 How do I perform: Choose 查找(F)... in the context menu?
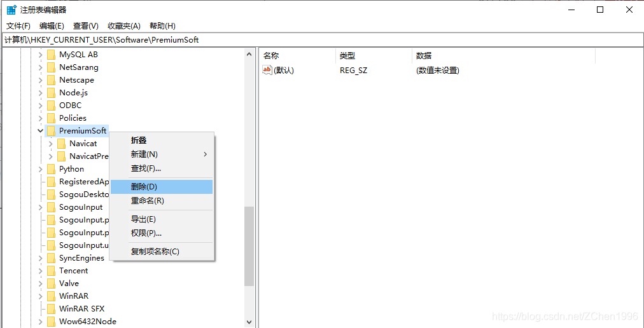pyautogui.click(x=162, y=168)
